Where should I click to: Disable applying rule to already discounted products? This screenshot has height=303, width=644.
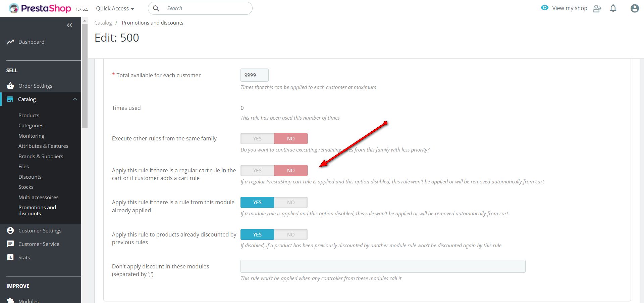(x=290, y=234)
